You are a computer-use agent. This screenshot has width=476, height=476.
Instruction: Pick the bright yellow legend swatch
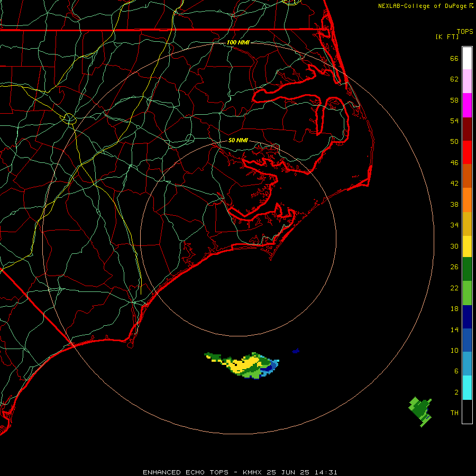pos(467,246)
